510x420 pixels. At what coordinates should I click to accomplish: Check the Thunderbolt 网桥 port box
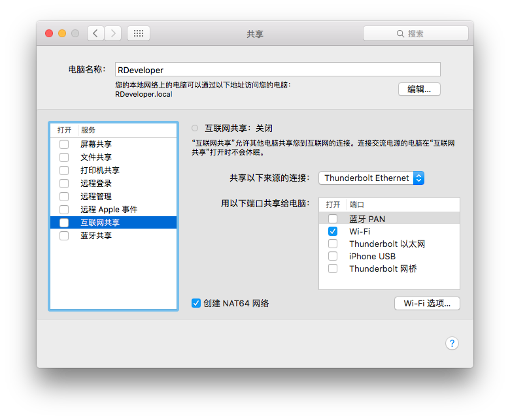pyautogui.click(x=333, y=268)
